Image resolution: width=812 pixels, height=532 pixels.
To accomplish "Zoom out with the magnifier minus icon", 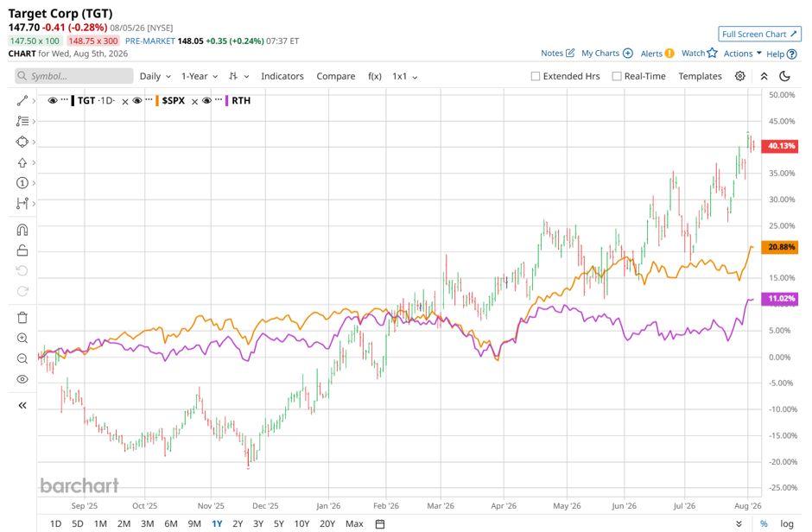I will pyautogui.click(x=22, y=358).
